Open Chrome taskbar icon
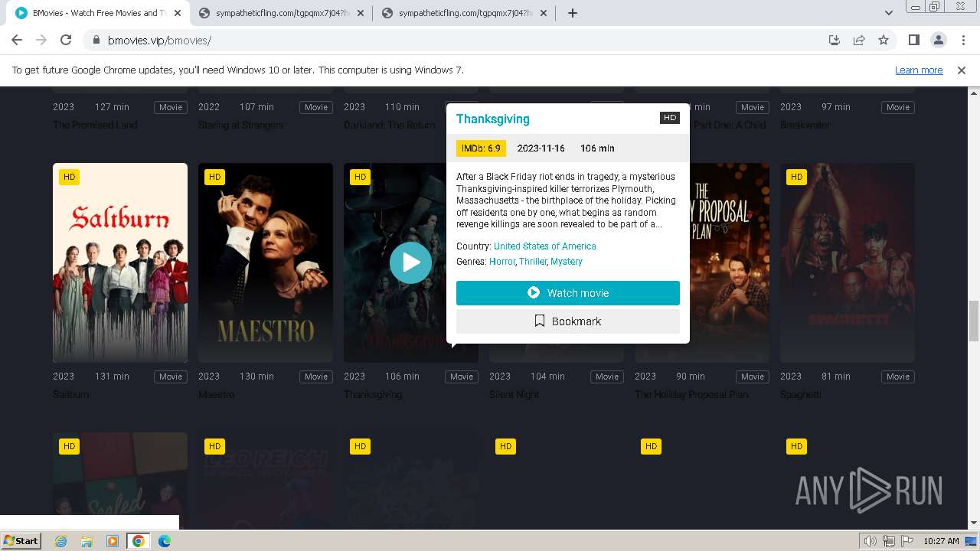This screenshot has width=980, height=551. tap(139, 541)
